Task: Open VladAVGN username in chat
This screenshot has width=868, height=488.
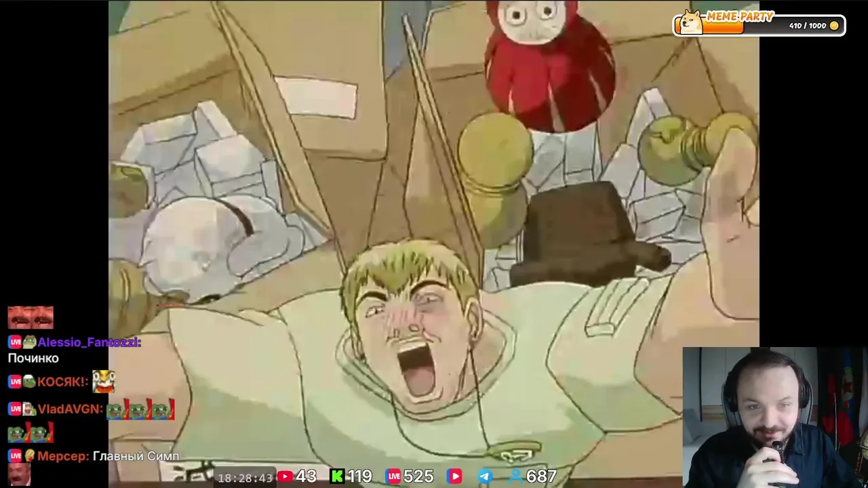Action: (x=71, y=409)
